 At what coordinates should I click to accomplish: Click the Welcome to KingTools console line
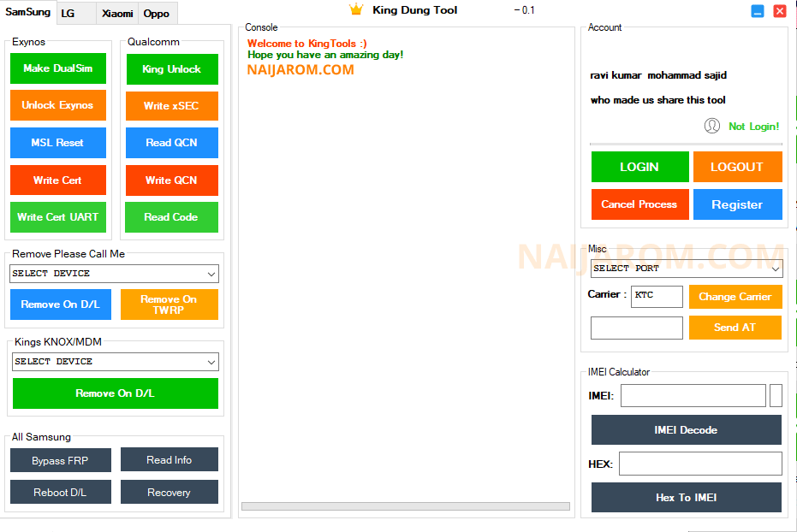(307, 44)
